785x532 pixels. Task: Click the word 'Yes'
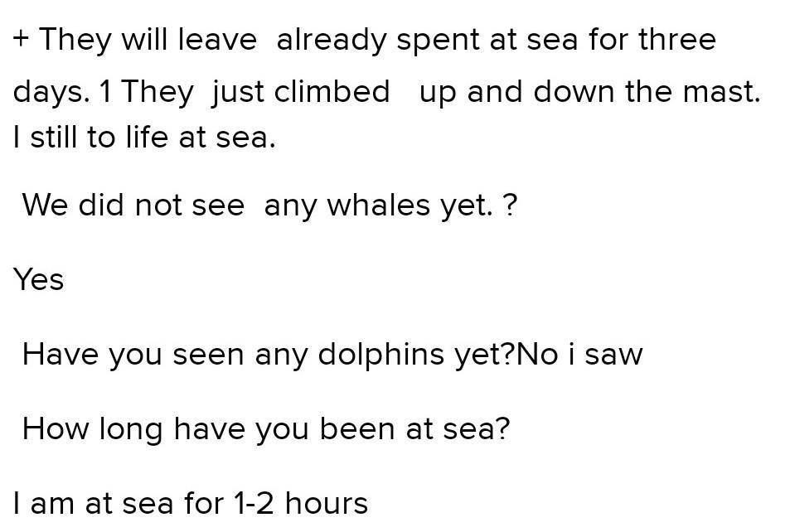[38, 280]
